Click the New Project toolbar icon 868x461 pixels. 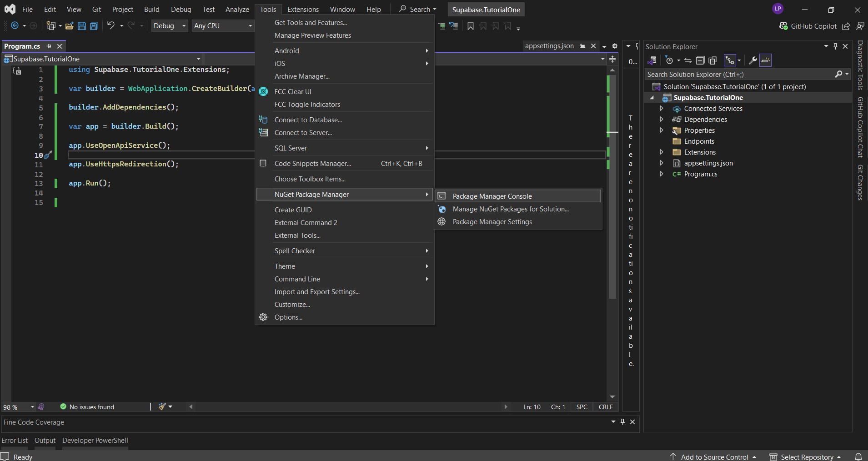(51, 26)
